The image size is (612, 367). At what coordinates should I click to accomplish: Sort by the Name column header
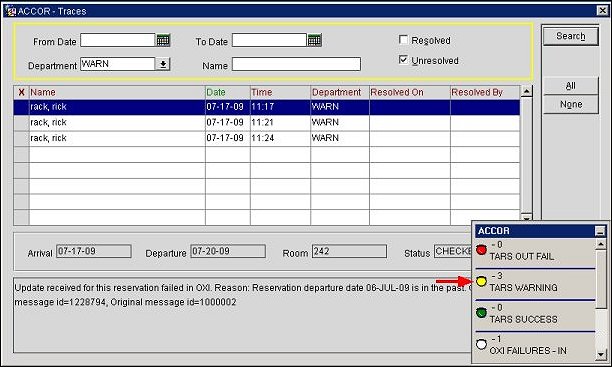(x=117, y=92)
